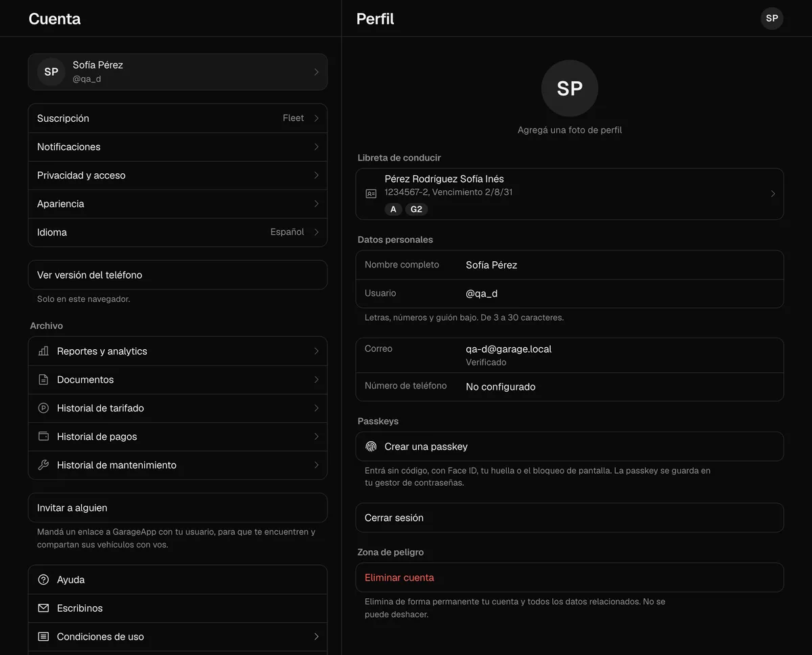
Task: Click Agregá una foto de perfil link
Action: [570, 130]
